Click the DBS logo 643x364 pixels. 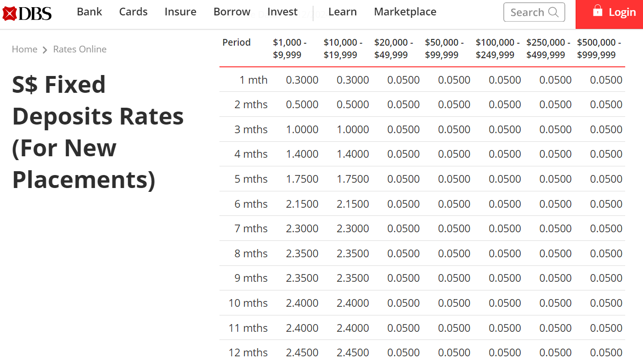pyautogui.click(x=27, y=13)
